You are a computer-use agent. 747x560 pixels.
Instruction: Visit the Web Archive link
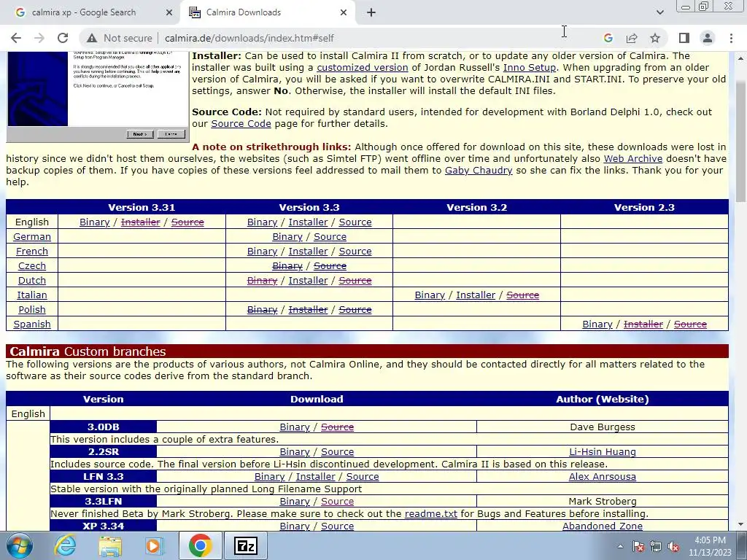(633, 158)
